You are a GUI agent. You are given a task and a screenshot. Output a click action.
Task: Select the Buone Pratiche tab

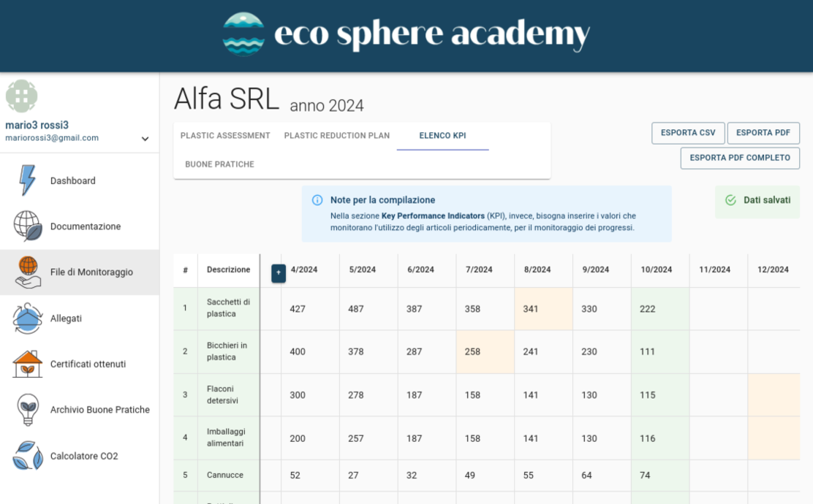[219, 164]
